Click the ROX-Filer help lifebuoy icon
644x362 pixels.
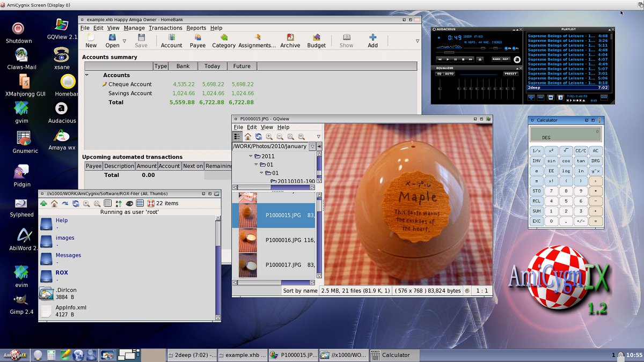[x=151, y=203]
